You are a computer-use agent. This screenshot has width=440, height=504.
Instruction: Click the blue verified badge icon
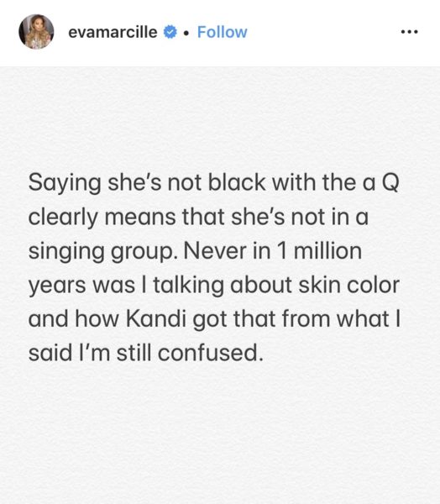170,32
